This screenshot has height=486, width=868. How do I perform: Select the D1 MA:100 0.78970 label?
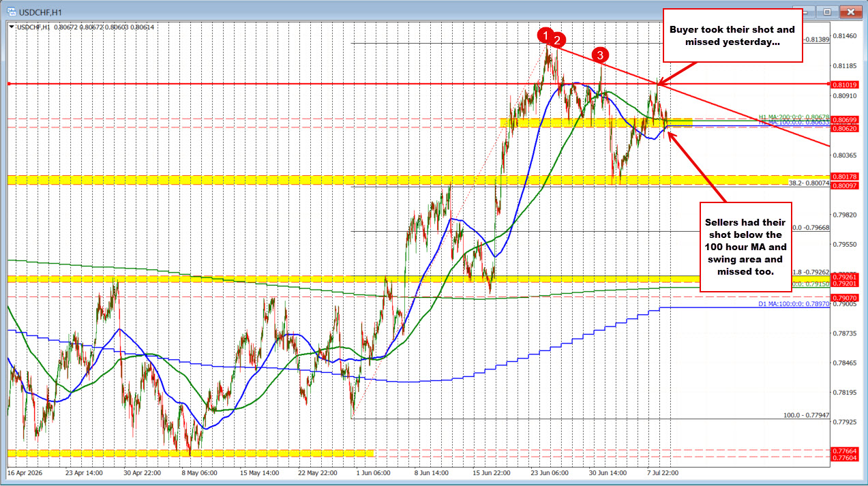coord(794,304)
